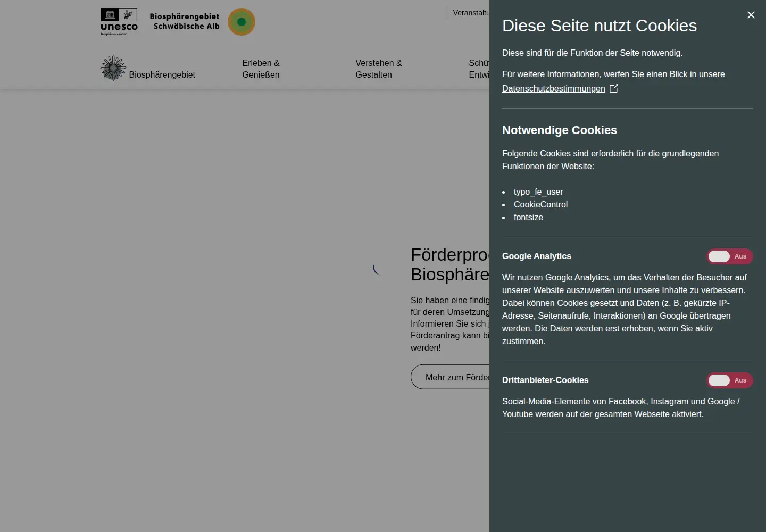Enable the Drittanbieter-Cookies switch
The image size is (766, 532).
click(x=729, y=380)
